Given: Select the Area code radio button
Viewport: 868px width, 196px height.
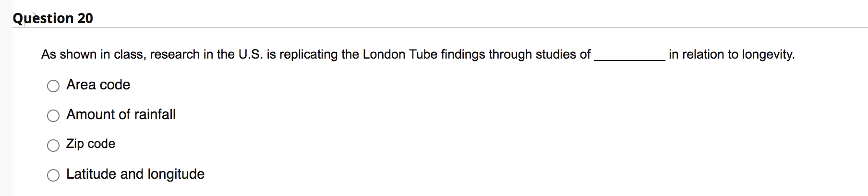Looking at the screenshot, I should (53, 86).
